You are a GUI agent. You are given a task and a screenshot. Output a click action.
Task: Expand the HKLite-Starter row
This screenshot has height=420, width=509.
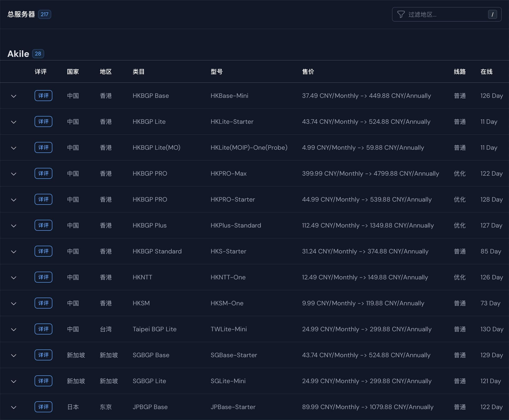tap(14, 122)
